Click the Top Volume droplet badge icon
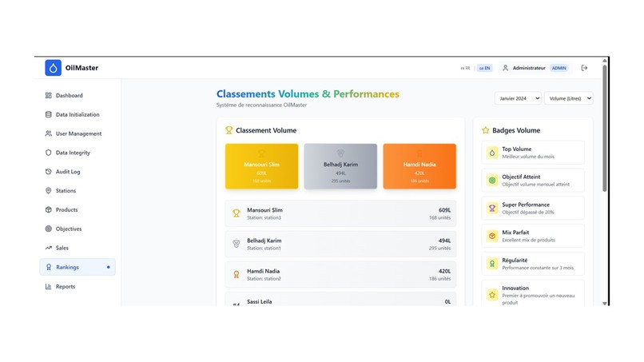Image resolution: width=644 pixels, height=362 pixels. (x=492, y=153)
